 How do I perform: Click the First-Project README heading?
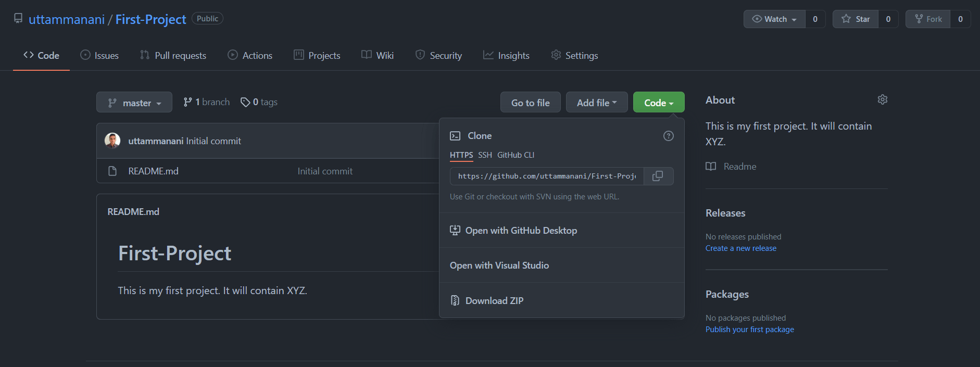(x=174, y=254)
